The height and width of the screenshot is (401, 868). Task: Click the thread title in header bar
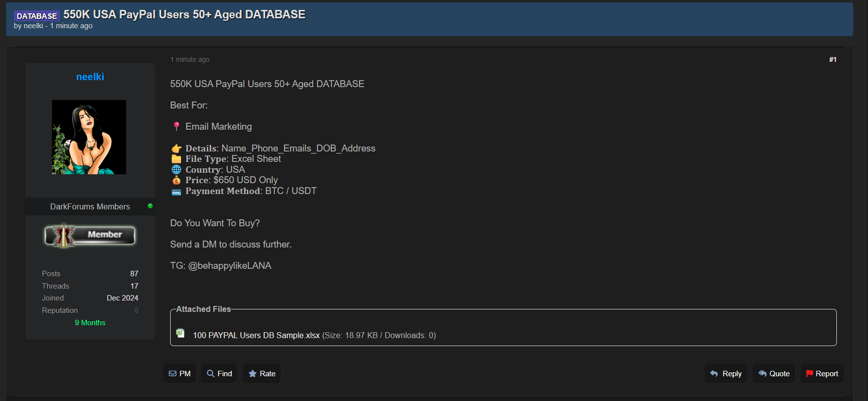point(184,14)
